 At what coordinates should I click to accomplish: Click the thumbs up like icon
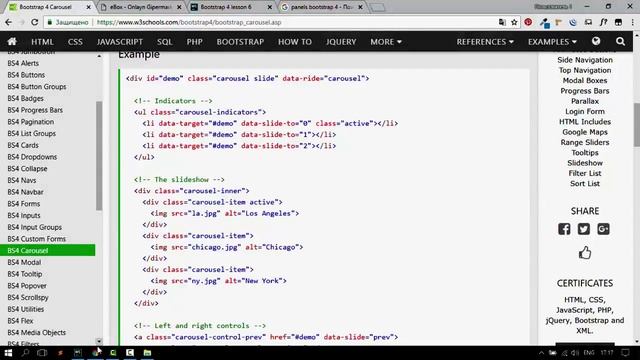click(x=585, y=253)
